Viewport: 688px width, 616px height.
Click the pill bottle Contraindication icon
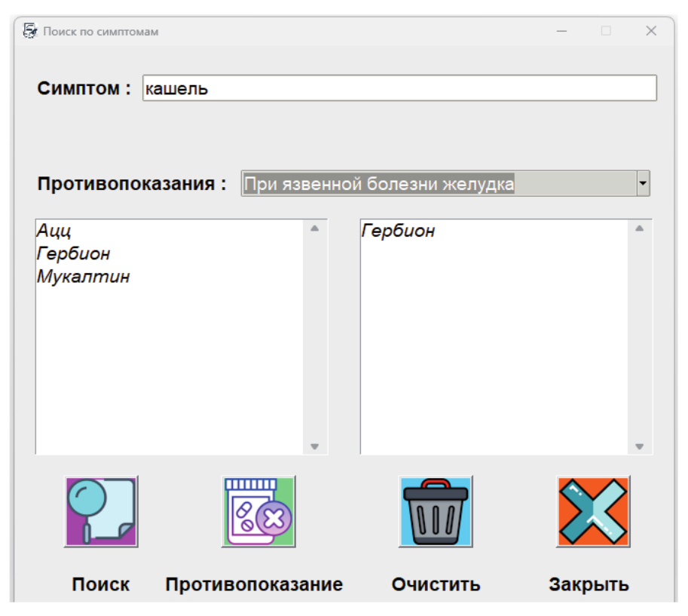258,511
